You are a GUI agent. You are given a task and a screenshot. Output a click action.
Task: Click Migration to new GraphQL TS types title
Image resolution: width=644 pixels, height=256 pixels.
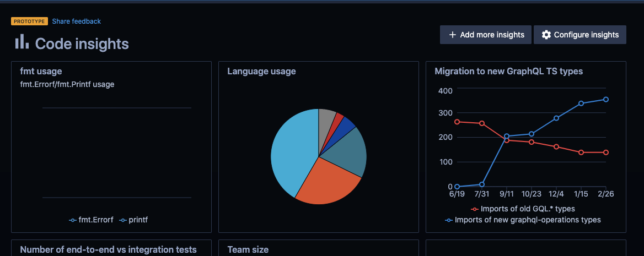tap(509, 72)
